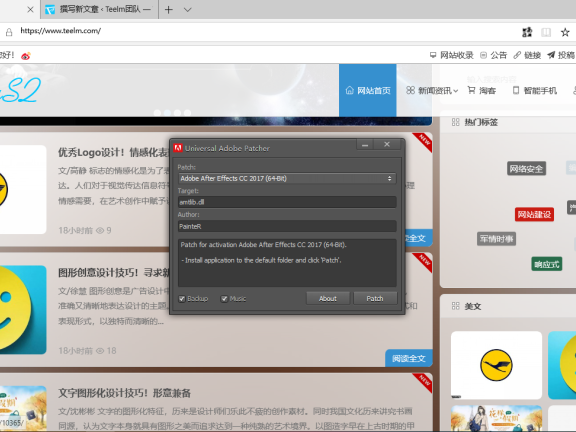
Task: Select the 军情时事 tag
Action: [496, 239]
